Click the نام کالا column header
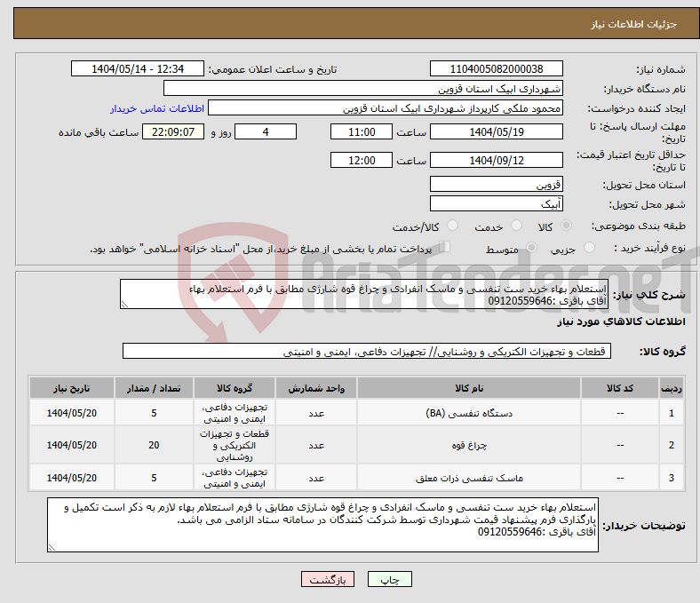 coord(469,388)
